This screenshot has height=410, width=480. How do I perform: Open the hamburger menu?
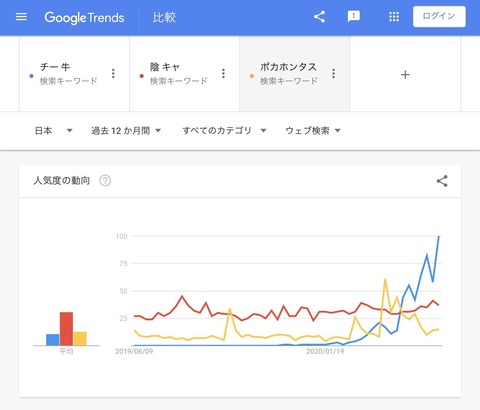click(x=21, y=17)
